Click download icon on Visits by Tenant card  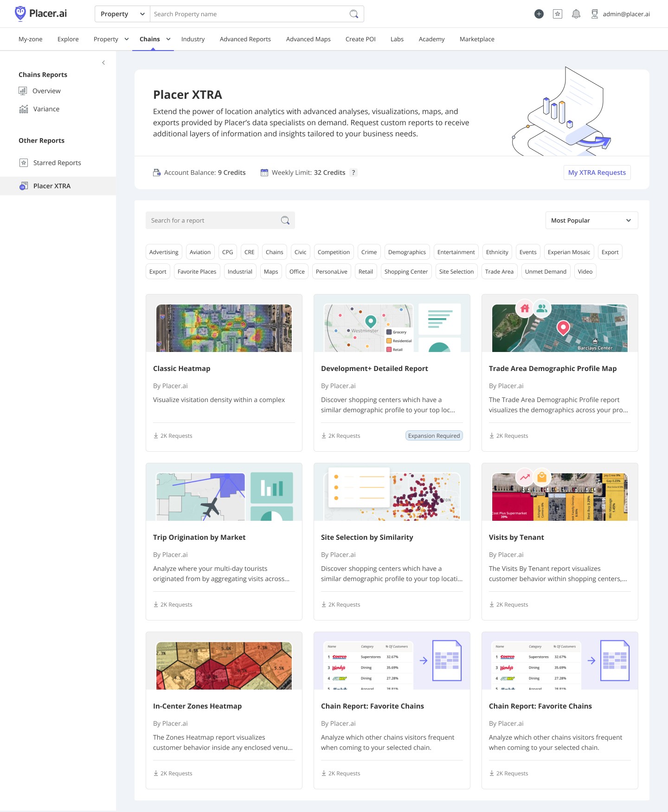tap(492, 604)
